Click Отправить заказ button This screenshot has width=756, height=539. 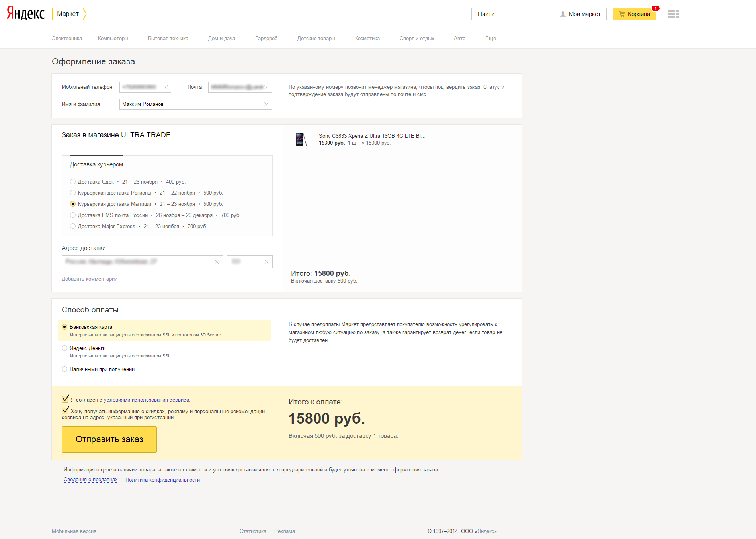point(109,439)
